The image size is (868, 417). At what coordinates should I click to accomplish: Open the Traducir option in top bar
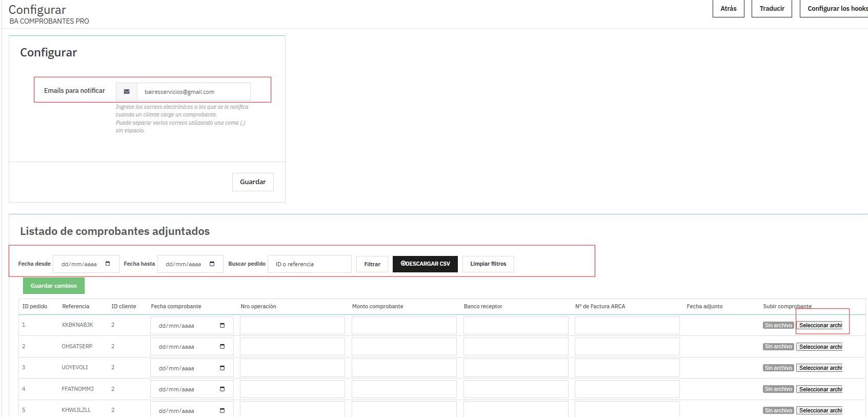pos(772,9)
